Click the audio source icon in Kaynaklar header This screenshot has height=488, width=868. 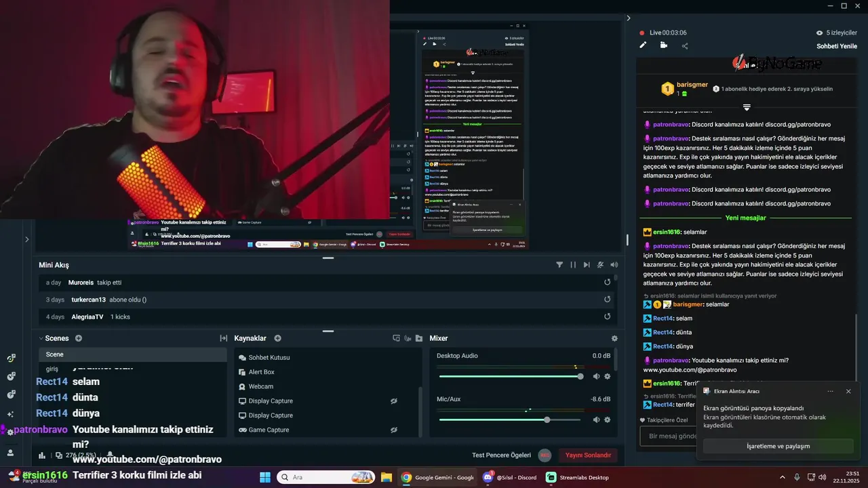point(408,338)
